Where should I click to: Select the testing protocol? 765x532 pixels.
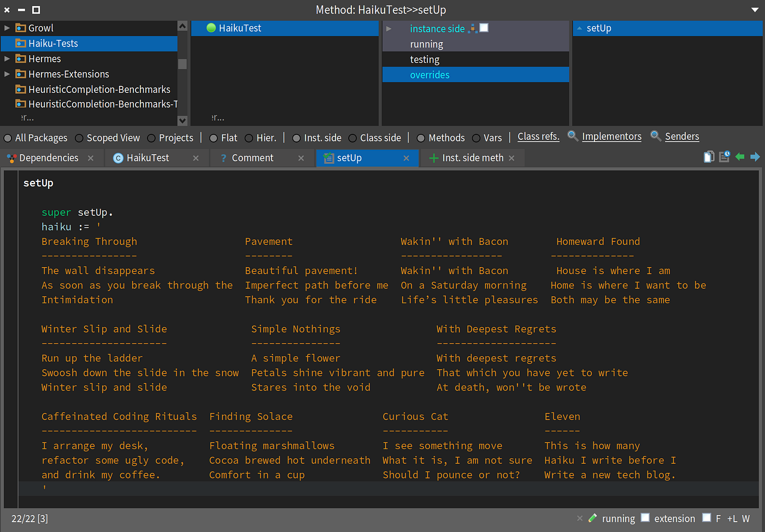pyautogui.click(x=475, y=59)
